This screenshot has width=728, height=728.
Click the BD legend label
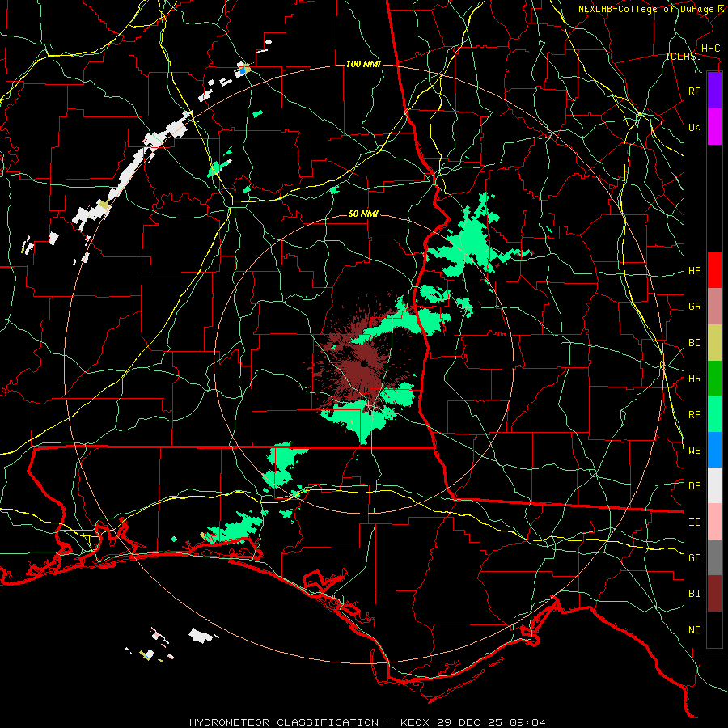[x=694, y=343]
